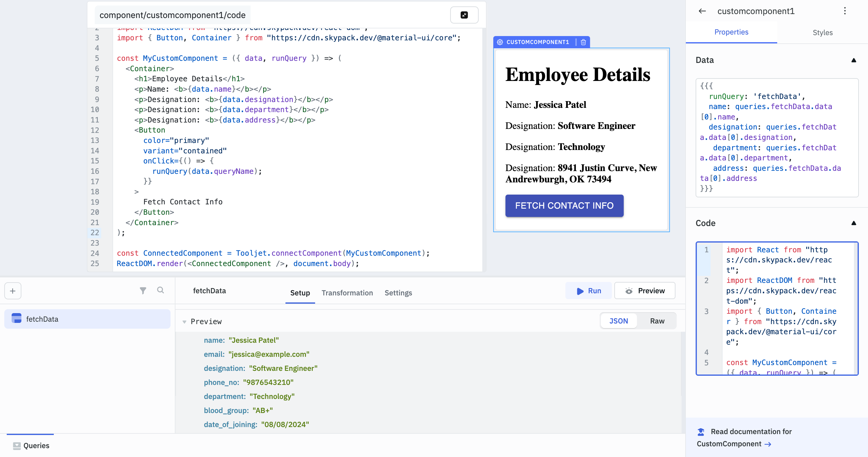Open the query filter icon
Screen dimensions: 868x457
143,290
